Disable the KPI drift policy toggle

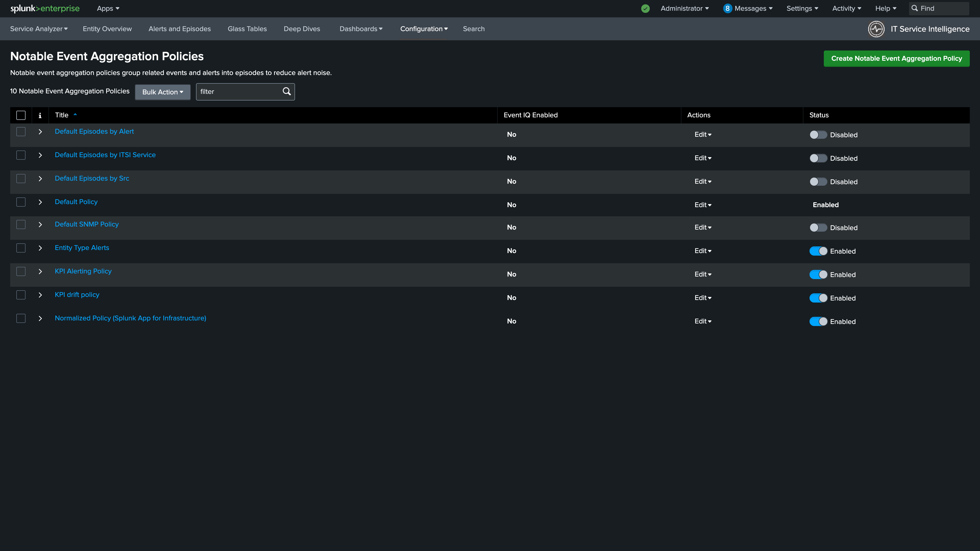[818, 298]
